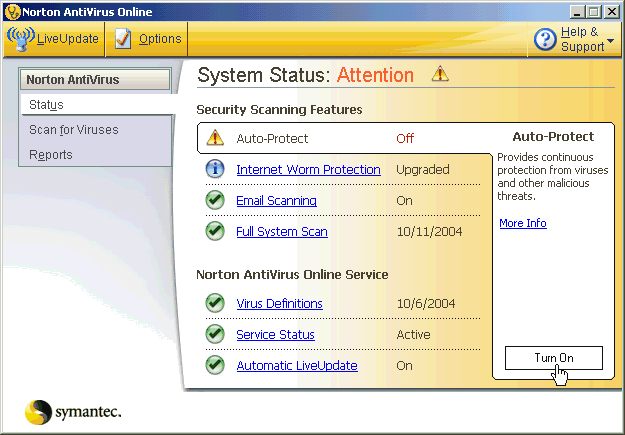This screenshot has width=625, height=435.
Task: Click the Help & Support question mark icon
Action: pyautogui.click(x=545, y=39)
